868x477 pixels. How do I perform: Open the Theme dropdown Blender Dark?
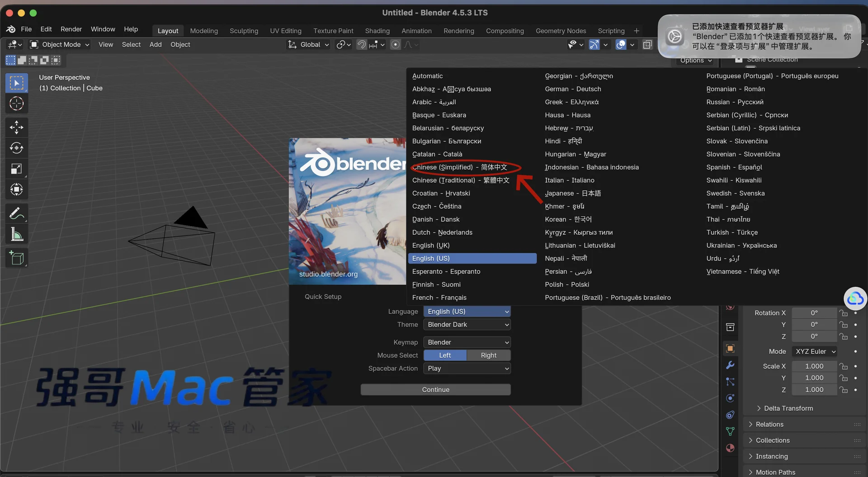coord(467,325)
